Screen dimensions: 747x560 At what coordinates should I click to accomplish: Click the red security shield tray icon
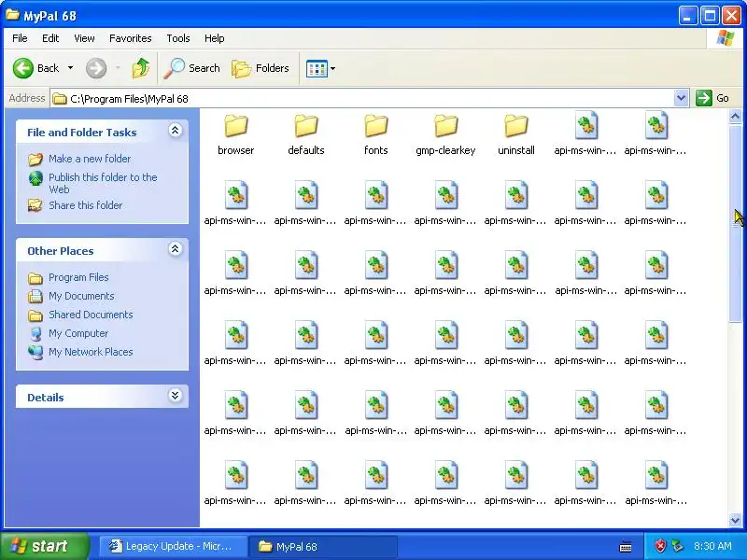[x=660, y=546]
